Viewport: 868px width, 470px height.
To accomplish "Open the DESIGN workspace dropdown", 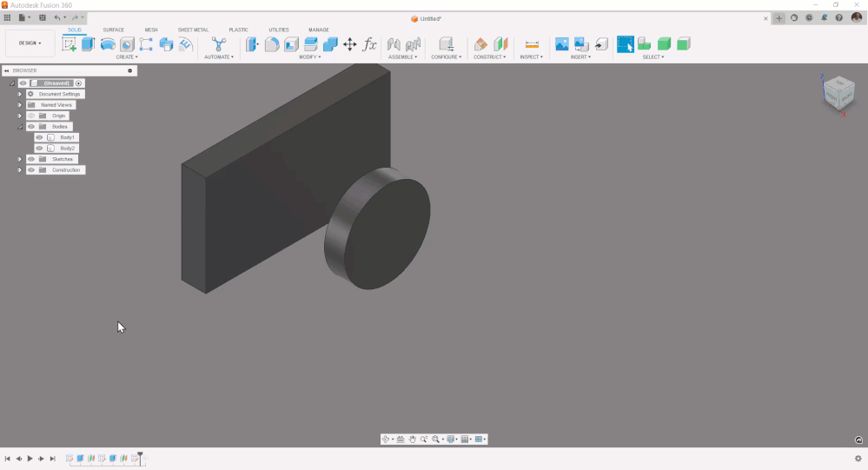I will click(x=30, y=43).
